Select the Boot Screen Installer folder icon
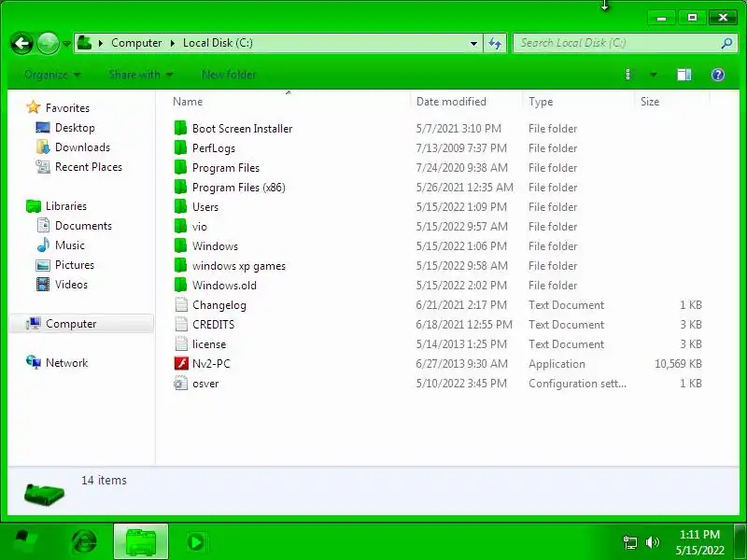The height and width of the screenshot is (560, 747). click(x=180, y=128)
